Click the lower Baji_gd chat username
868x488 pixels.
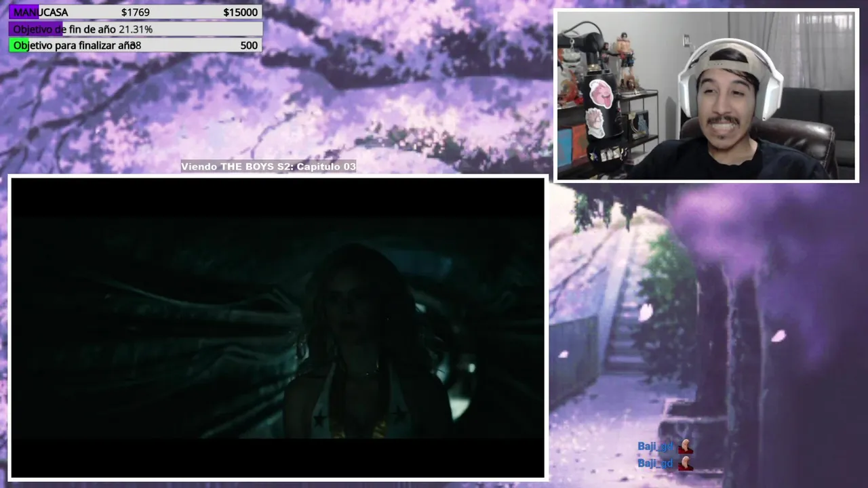pyautogui.click(x=655, y=463)
